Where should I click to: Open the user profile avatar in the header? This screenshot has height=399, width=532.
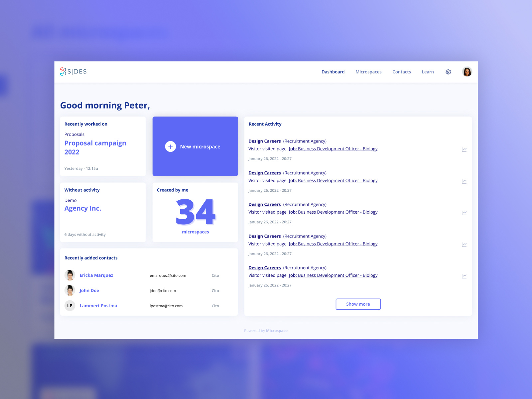tap(467, 71)
